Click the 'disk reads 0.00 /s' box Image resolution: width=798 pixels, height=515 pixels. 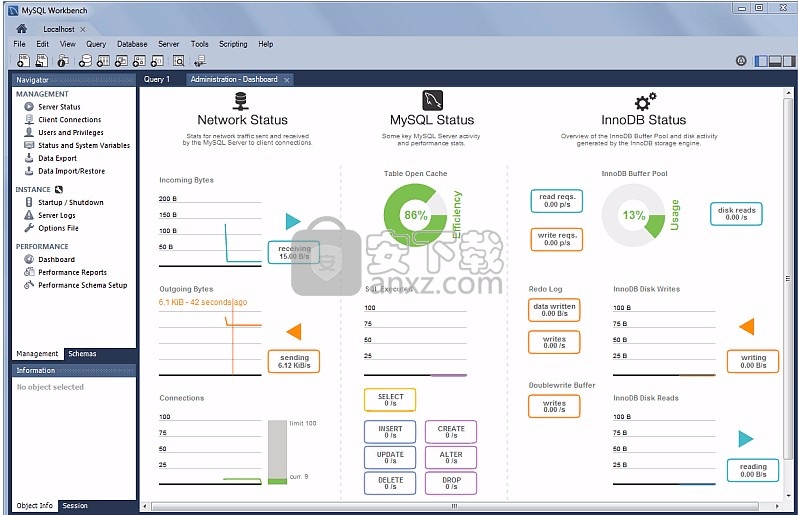coord(736,214)
